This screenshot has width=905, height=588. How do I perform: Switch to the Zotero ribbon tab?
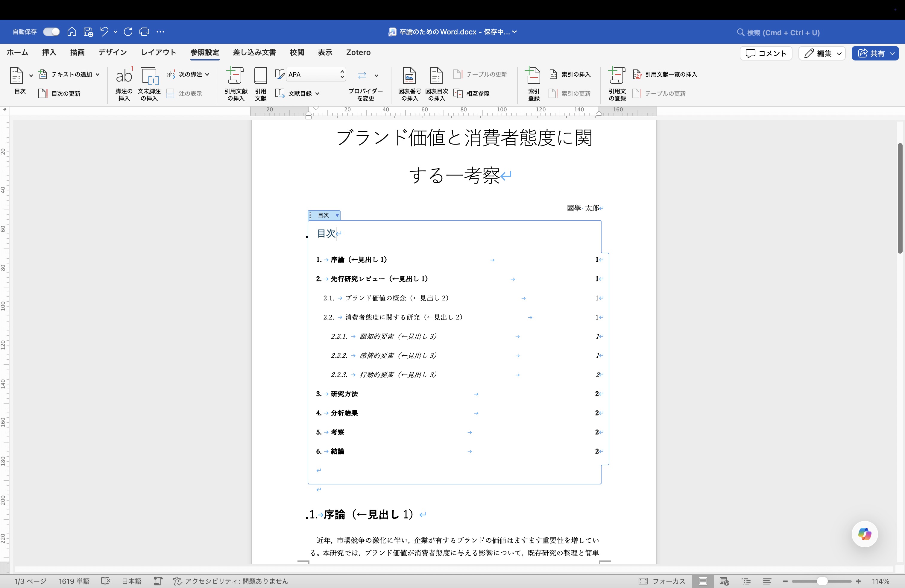358,52
